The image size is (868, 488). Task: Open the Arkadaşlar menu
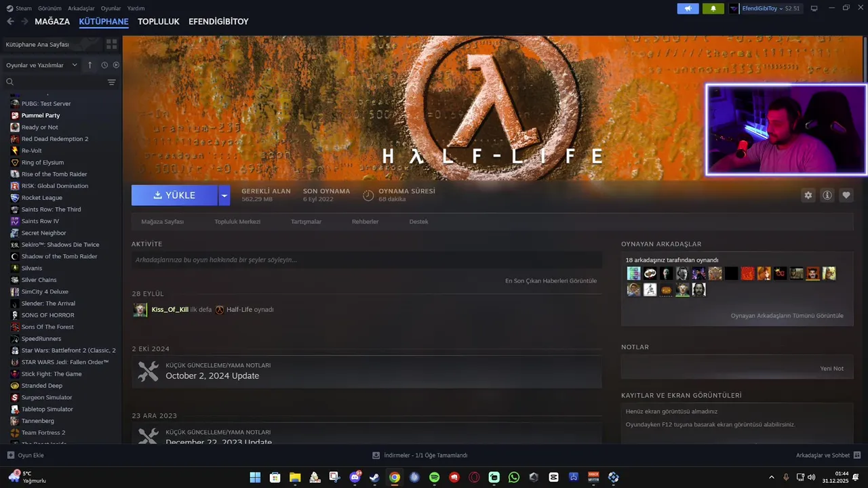81,8
